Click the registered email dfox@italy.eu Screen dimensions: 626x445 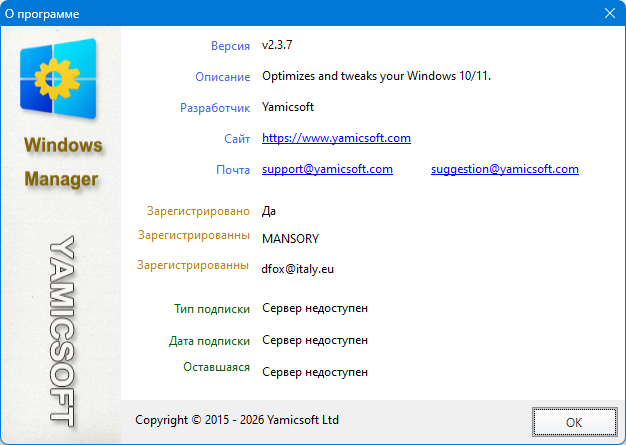coord(297,269)
